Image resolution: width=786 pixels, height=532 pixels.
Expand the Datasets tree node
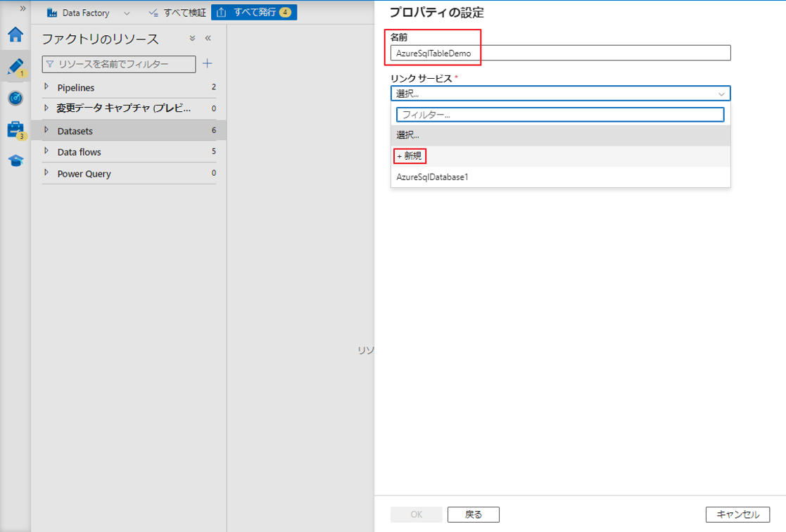click(46, 130)
